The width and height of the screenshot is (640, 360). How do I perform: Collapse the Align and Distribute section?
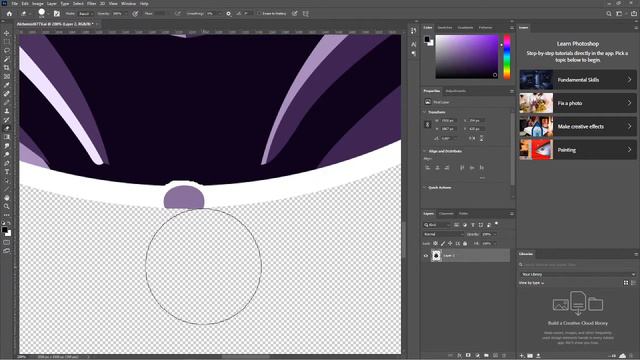424,151
